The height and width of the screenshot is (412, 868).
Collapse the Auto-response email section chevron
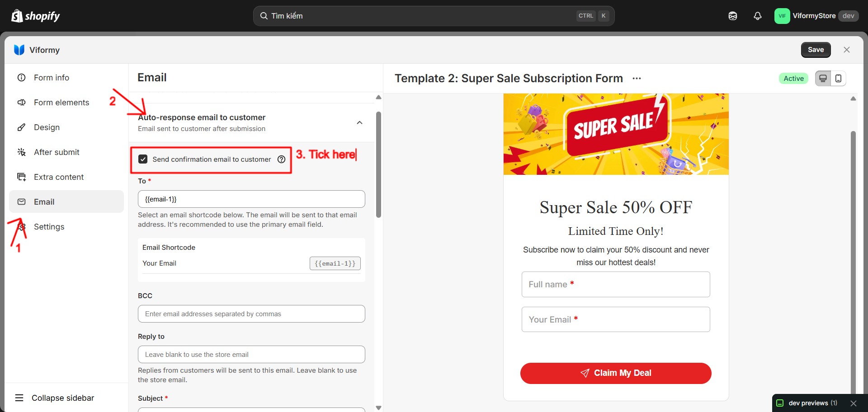[x=359, y=122]
